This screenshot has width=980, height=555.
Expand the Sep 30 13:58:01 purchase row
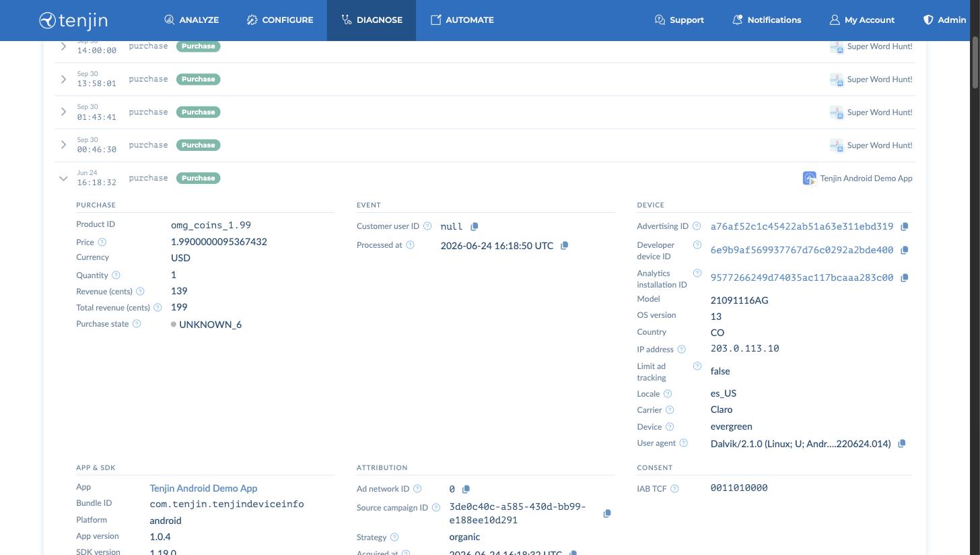[x=63, y=79]
